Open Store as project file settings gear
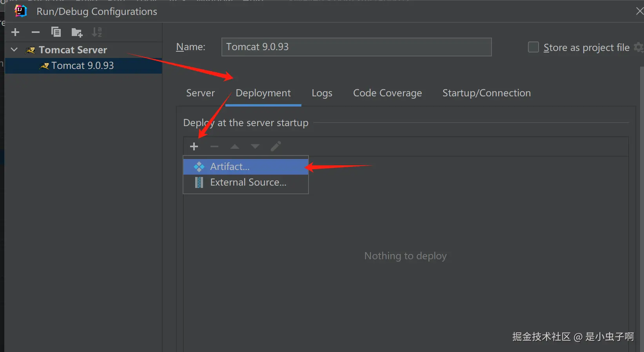The width and height of the screenshot is (644, 352). 639,47
